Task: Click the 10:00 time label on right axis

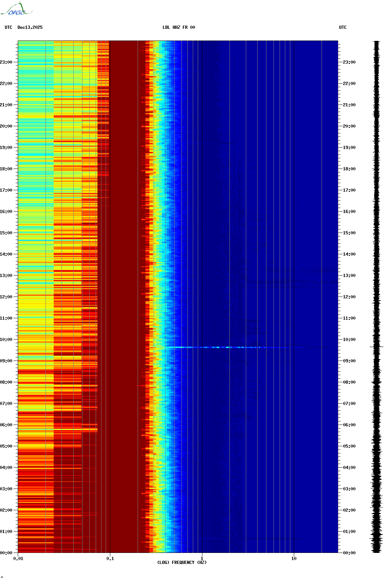Action: point(349,340)
